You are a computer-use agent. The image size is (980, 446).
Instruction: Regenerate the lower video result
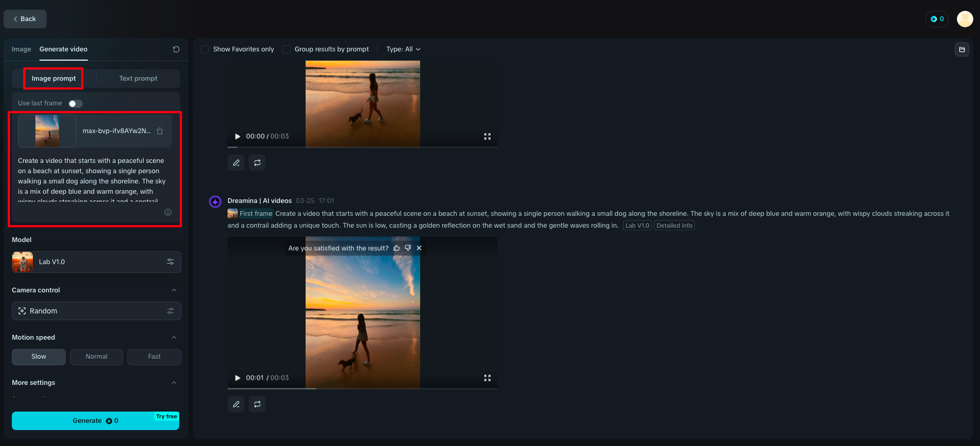coord(257,404)
